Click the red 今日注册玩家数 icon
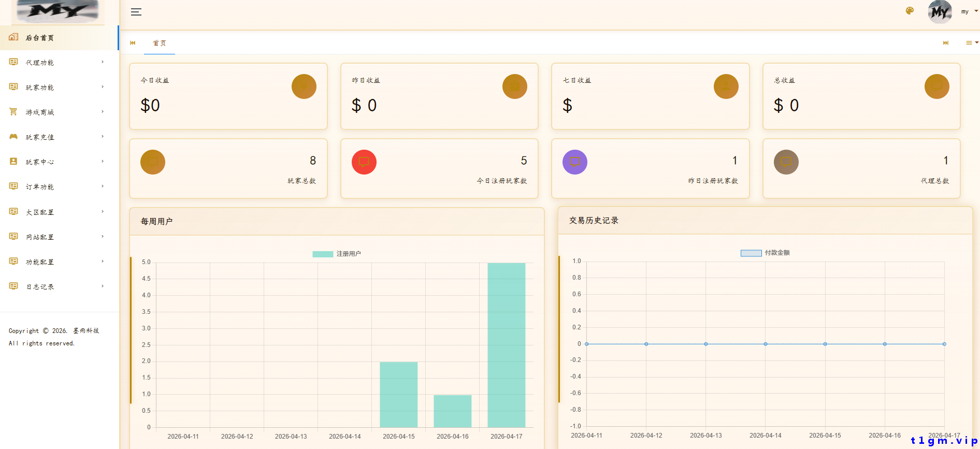This screenshot has width=980, height=449. click(364, 162)
